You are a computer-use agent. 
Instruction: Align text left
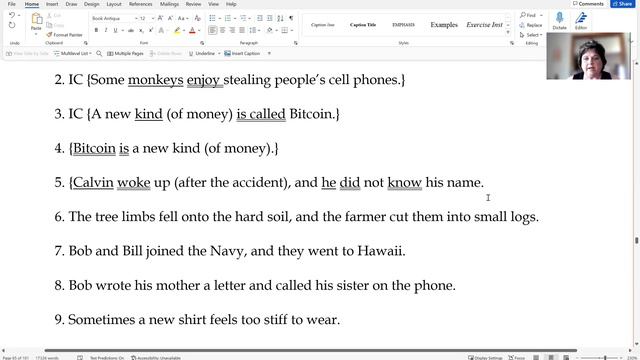213,30
